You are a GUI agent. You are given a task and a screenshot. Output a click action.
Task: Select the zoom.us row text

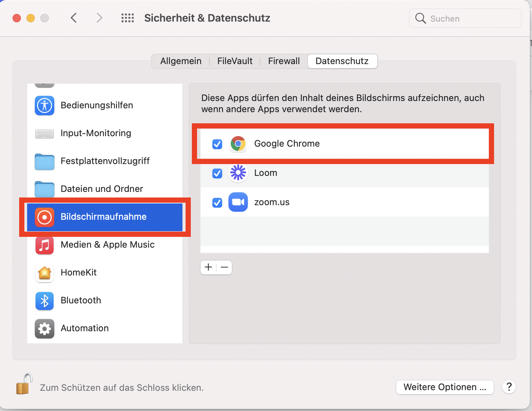[x=272, y=202]
